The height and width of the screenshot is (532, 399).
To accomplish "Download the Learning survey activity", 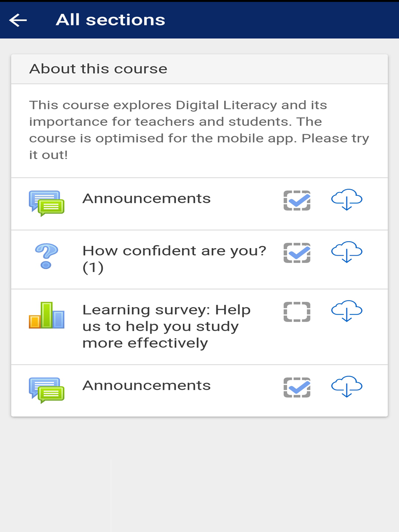I will [347, 311].
